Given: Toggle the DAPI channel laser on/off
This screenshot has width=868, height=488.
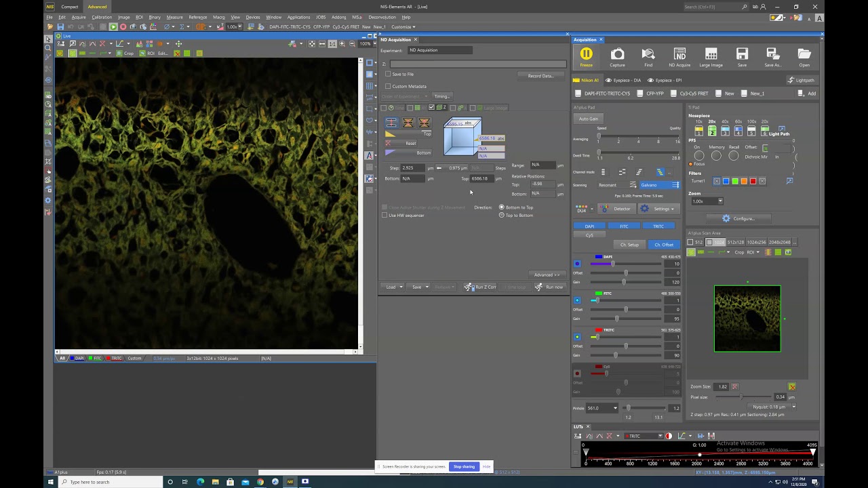Looking at the screenshot, I should click(x=577, y=264).
